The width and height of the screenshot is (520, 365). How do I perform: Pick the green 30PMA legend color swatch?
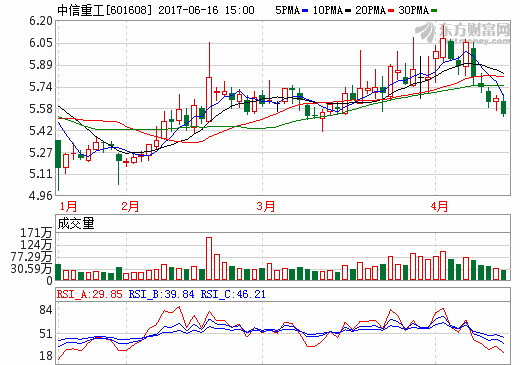434,11
